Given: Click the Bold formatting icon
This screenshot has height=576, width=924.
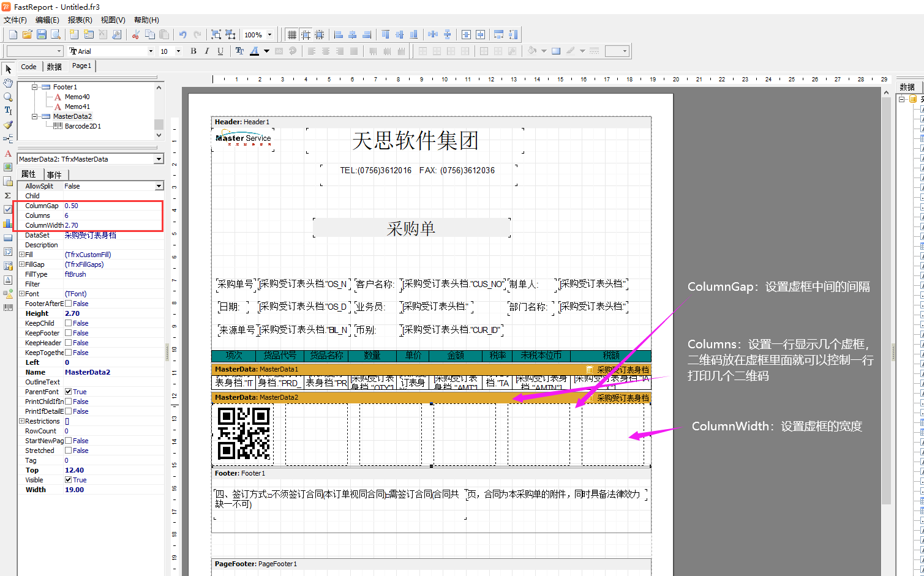Looking at the screenshot, I should [x=193, y=51].
